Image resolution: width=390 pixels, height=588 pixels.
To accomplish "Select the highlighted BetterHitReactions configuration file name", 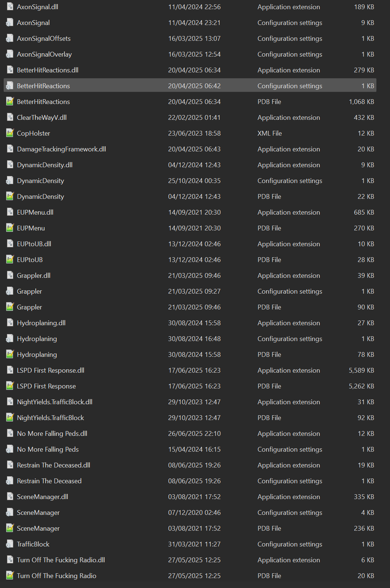I will pos(43,86).
